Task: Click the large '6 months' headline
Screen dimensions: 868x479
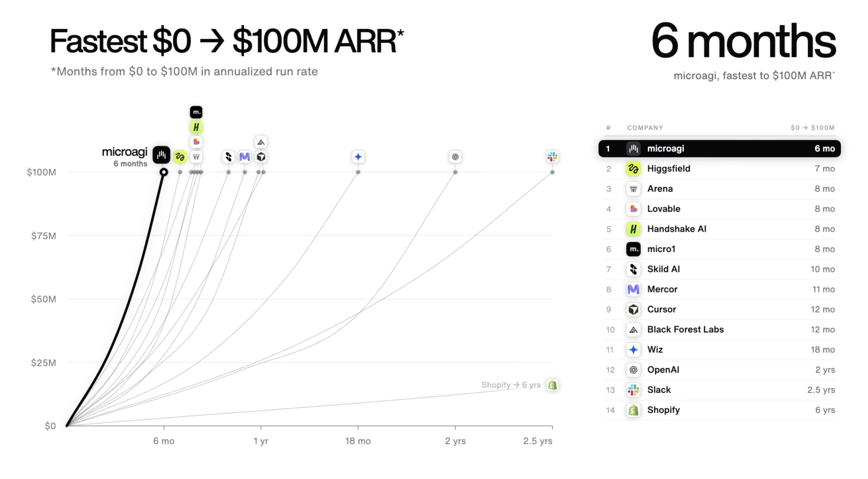Action: click(743, 42)
